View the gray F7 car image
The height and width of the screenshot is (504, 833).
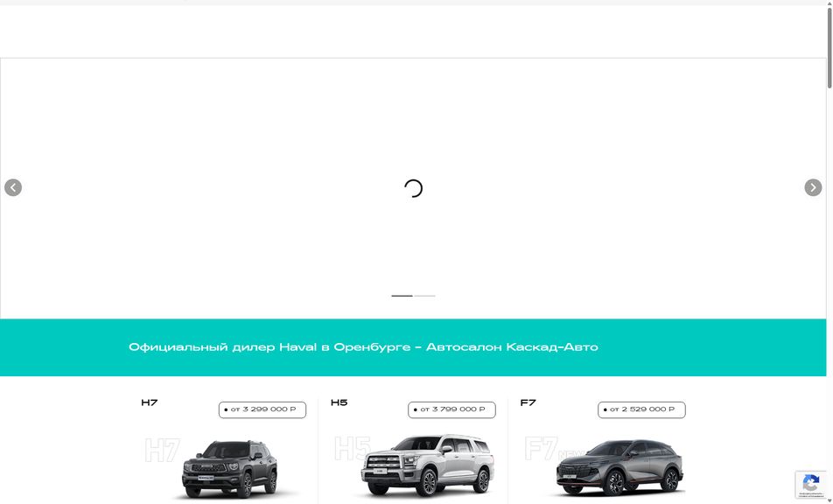pos(619,467)
